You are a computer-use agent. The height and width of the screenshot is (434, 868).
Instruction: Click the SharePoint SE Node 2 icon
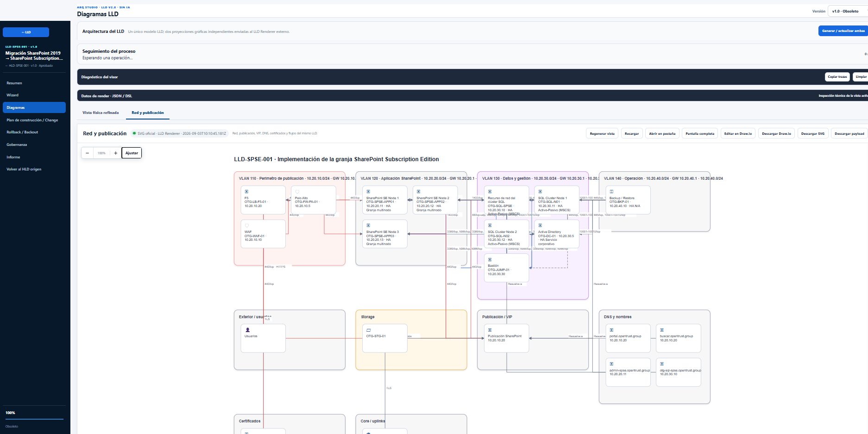(x=418, y=191)
